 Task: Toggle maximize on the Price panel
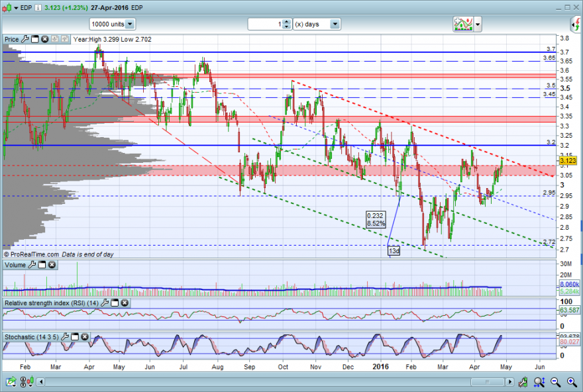[35, 39]
